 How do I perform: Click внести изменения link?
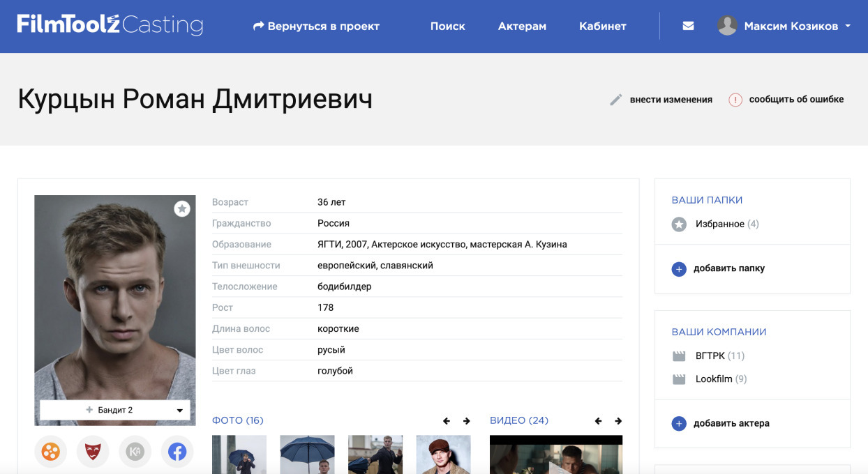[671, 100]
